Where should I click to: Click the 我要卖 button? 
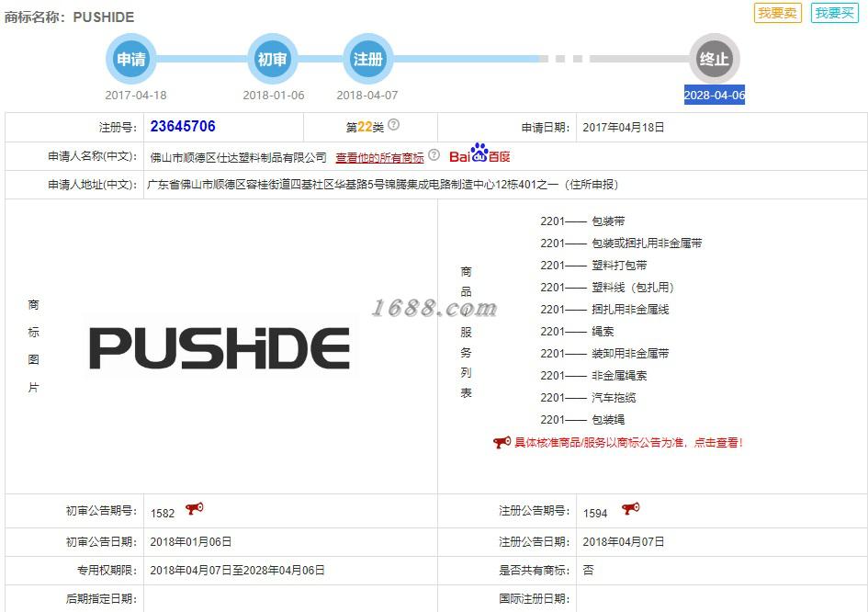coord(777,13)
